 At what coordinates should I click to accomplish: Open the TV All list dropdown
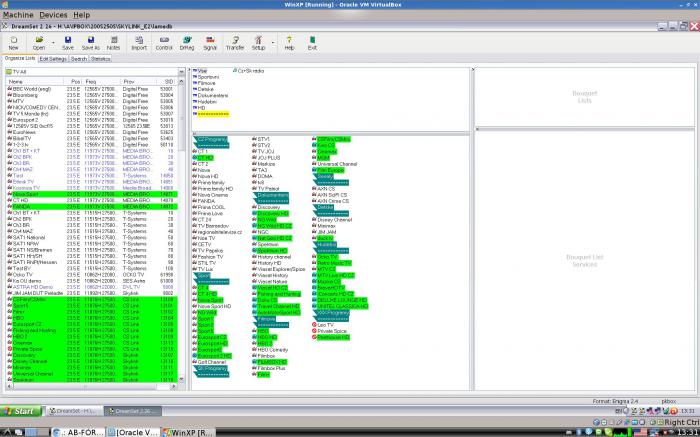(181, 71)
